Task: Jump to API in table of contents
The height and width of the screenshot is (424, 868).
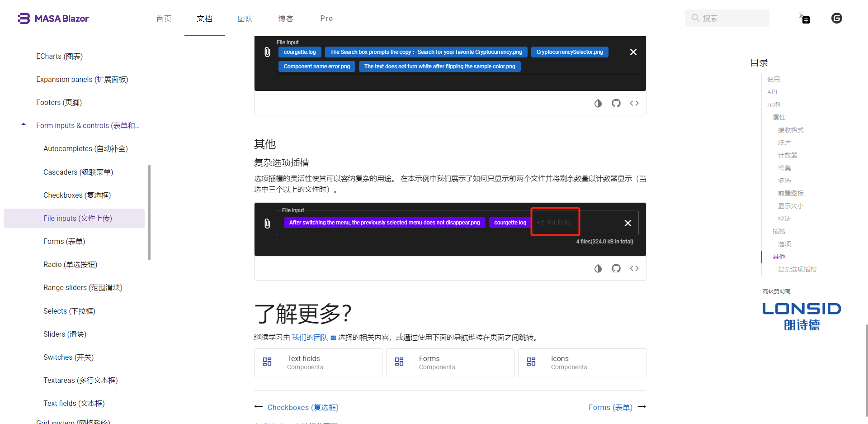Action: [x=772, y=92]
